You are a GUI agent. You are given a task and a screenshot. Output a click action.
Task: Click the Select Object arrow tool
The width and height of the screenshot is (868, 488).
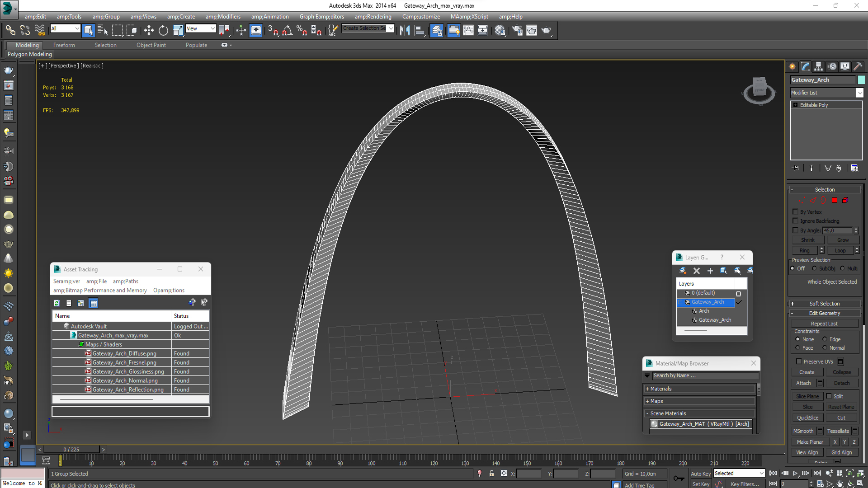[88, 30]
